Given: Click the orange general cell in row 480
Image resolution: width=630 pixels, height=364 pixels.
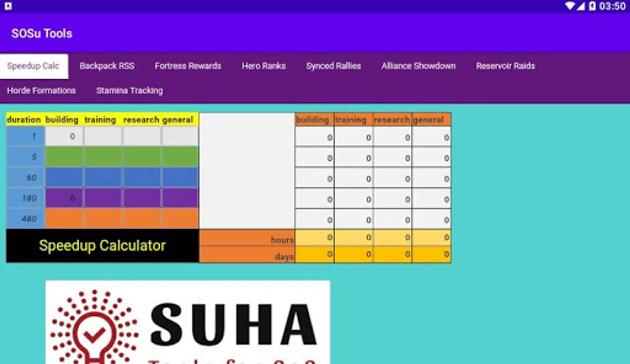Looking at the screenshot, I should (180, 219).
